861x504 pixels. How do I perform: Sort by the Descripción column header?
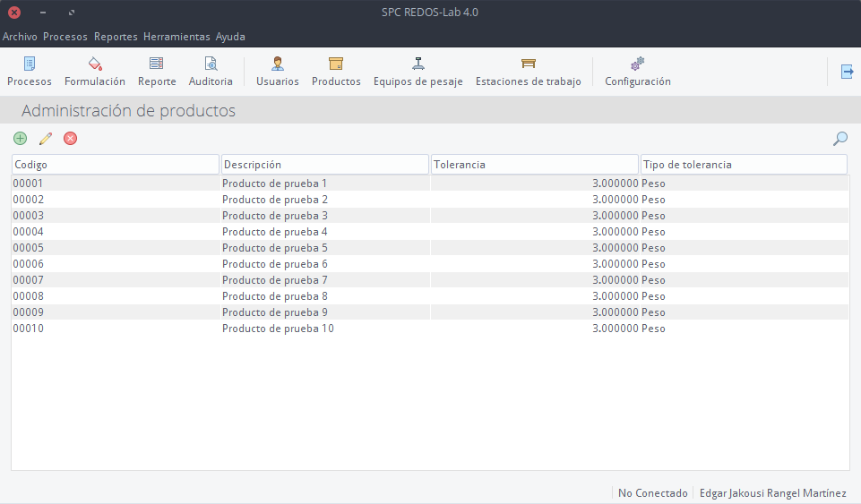325,165
